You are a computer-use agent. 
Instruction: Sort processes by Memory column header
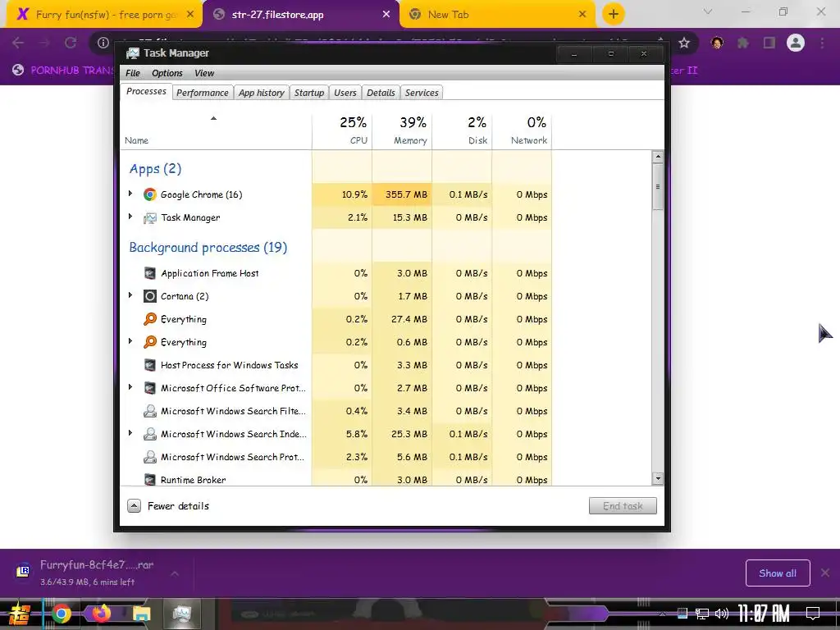coord(402,130)
